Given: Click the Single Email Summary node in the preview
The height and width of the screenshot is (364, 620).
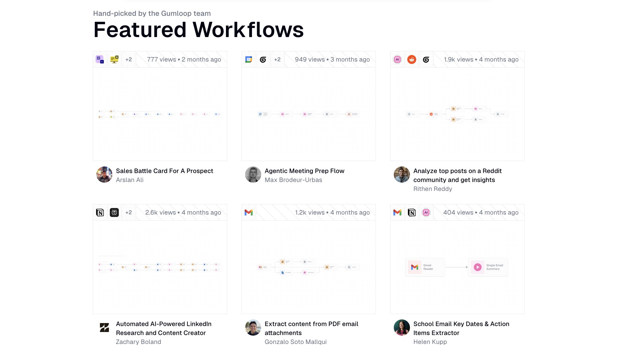Looking at the screenshot, I should click(x=488, y=267).
